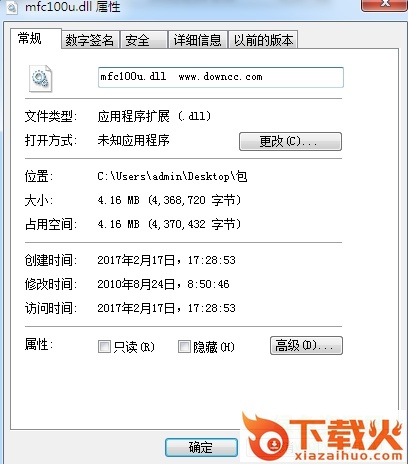The width and height of the screenshot is (408, 464).
Task: Click the DLL gear file icon
Action: click(x=40, y=79)
